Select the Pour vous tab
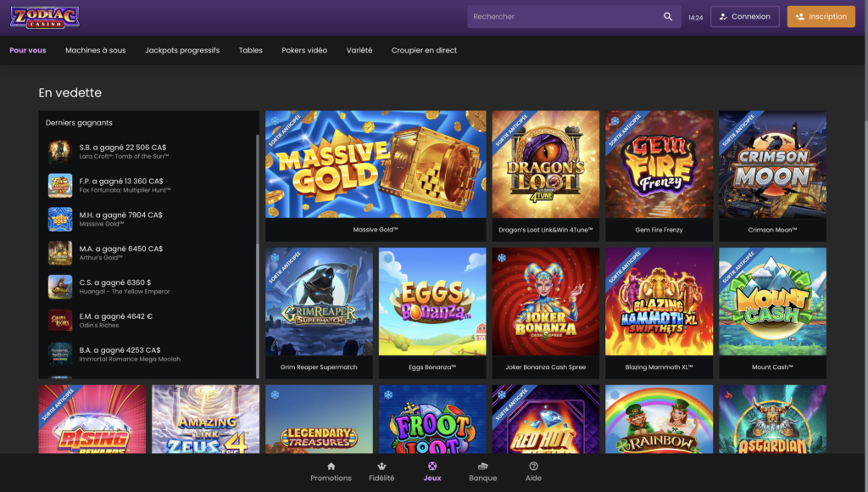Viewport: 868px width, 492px height. (28, 50)
